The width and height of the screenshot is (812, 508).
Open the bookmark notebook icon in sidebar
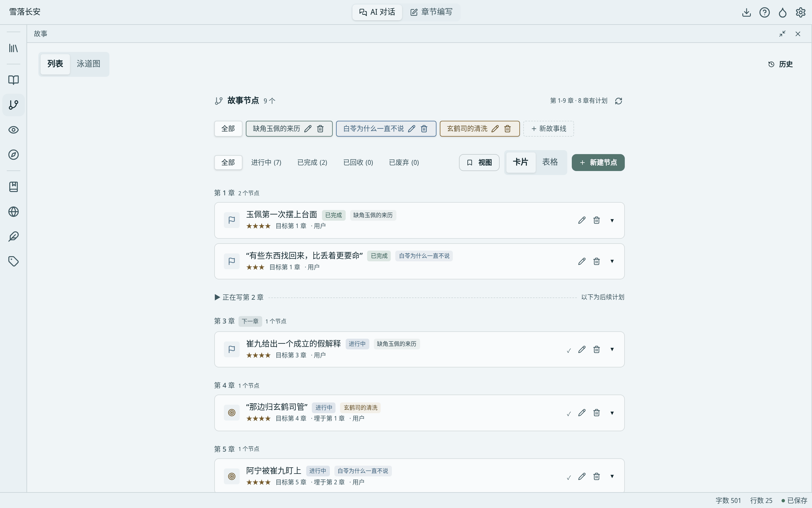(x=14, y=187)
